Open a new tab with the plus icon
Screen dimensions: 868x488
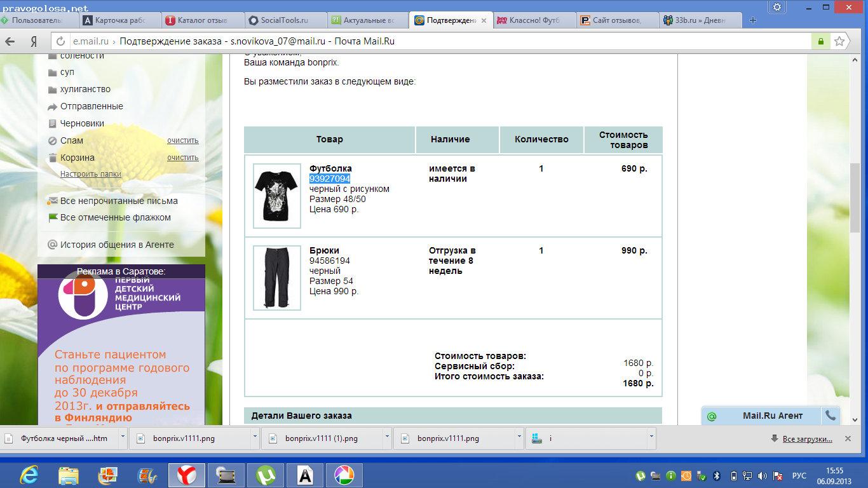753,20
